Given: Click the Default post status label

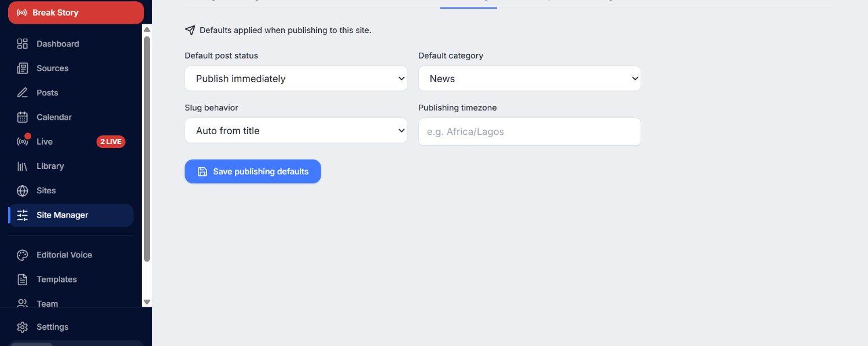Looking at the screenshot, I should [221, 56].
